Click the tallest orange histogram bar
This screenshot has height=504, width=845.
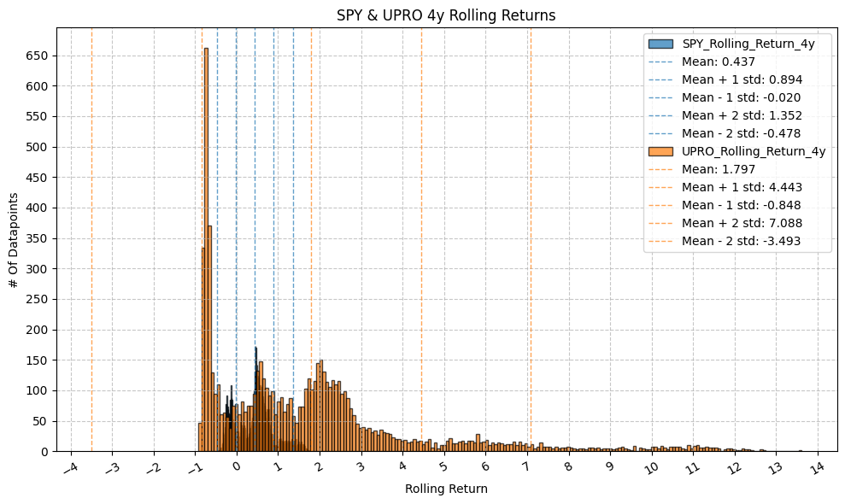(x=206, y=256)
